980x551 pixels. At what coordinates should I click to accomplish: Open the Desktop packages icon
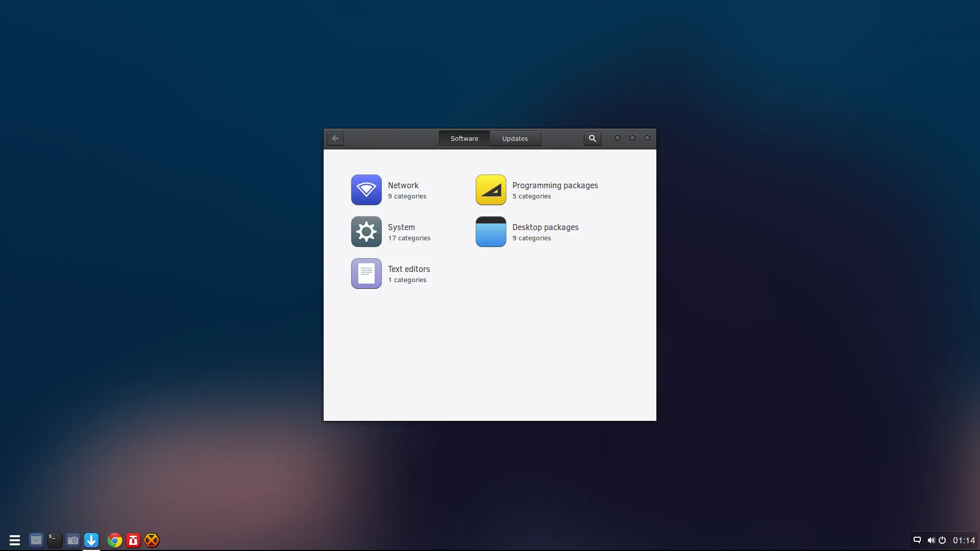tap(491, 232)
